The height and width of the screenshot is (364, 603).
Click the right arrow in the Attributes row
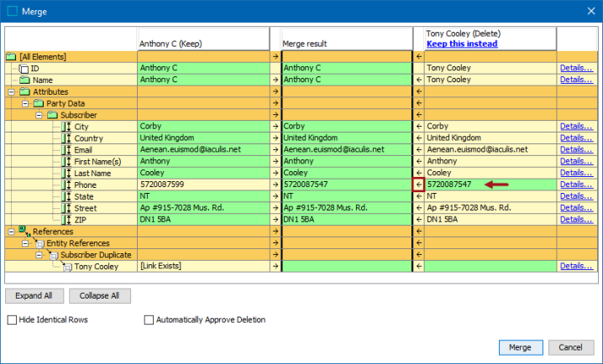point(275,91)
